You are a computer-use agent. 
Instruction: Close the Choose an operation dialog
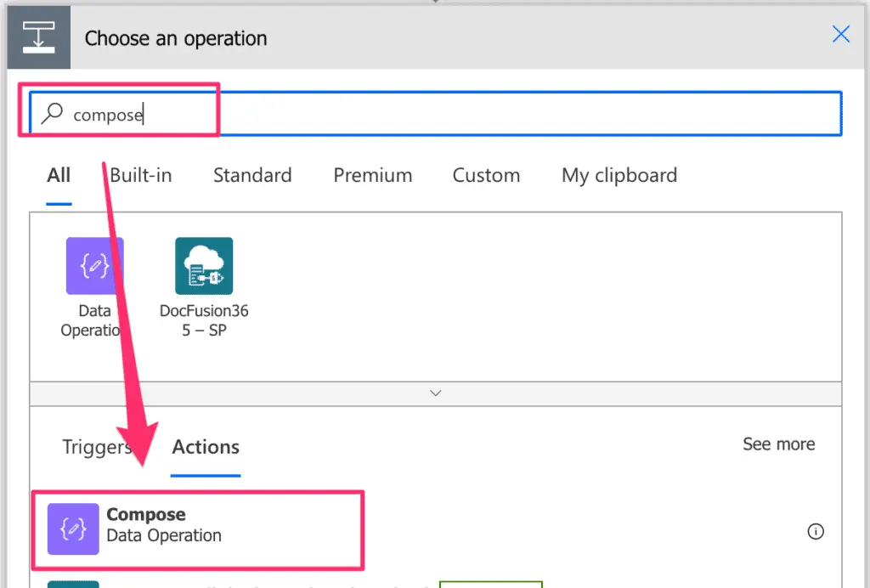click(x=840, y=34)
